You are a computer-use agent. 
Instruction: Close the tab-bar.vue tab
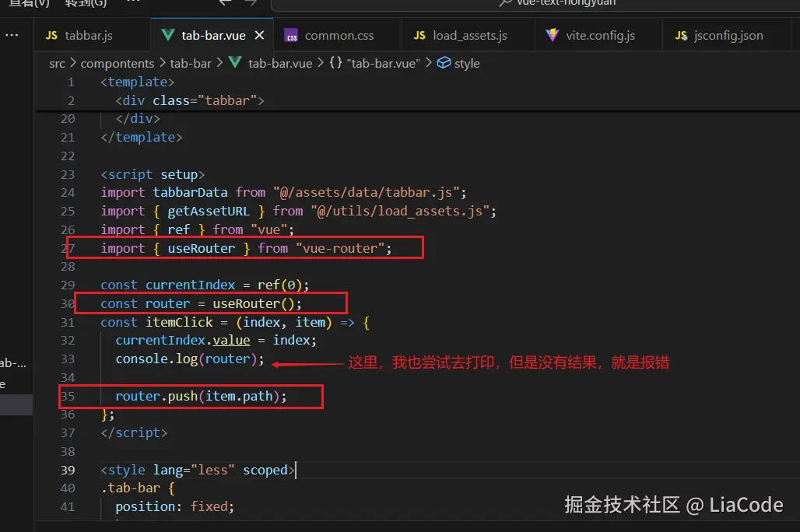[x=260, y=35]
